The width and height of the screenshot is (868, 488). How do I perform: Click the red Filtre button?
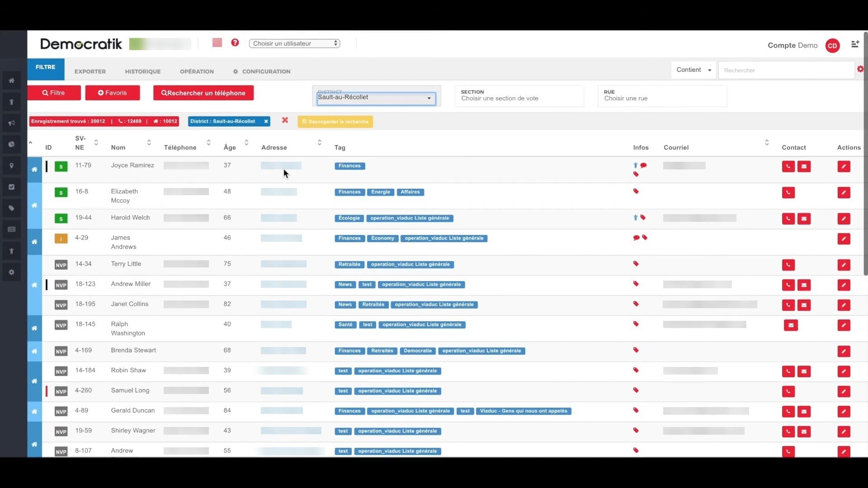point(54,93)
